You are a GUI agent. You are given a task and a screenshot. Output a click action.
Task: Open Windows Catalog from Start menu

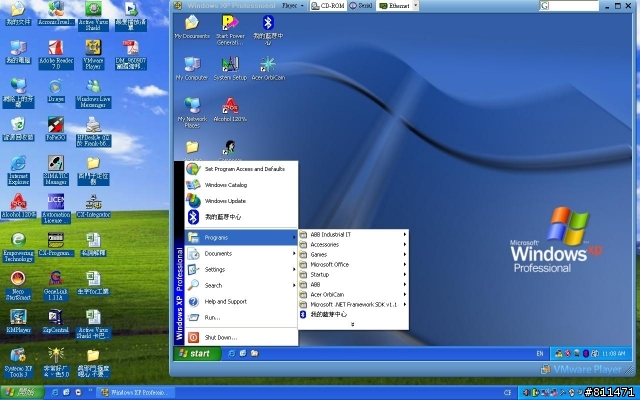tap(242, 185)
